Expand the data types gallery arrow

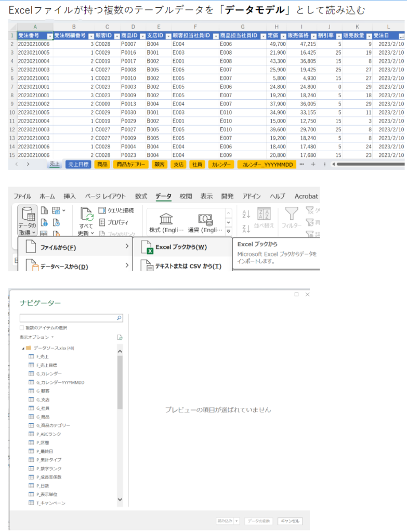point(228,231)
